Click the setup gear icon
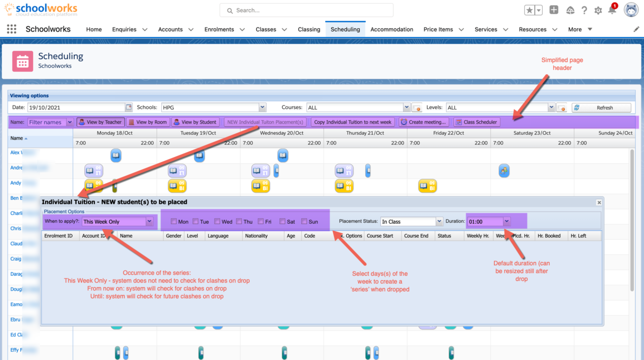 598,10
